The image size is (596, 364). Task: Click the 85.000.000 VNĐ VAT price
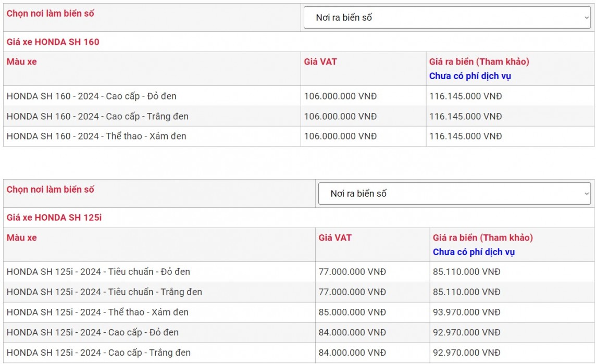pos(352,312)
